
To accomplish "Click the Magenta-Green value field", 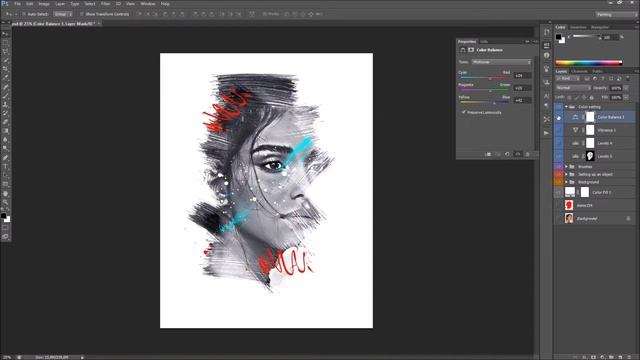I will [522, 88].
